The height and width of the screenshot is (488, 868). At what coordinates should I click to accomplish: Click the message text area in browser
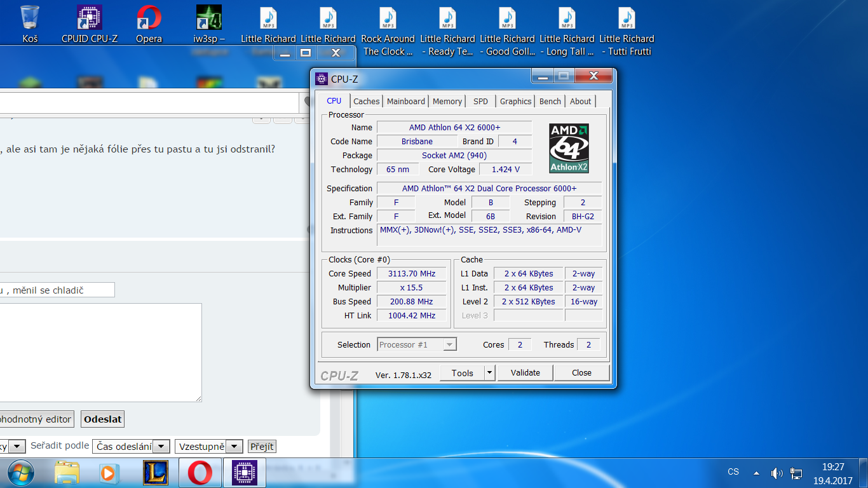click(100, 353)
